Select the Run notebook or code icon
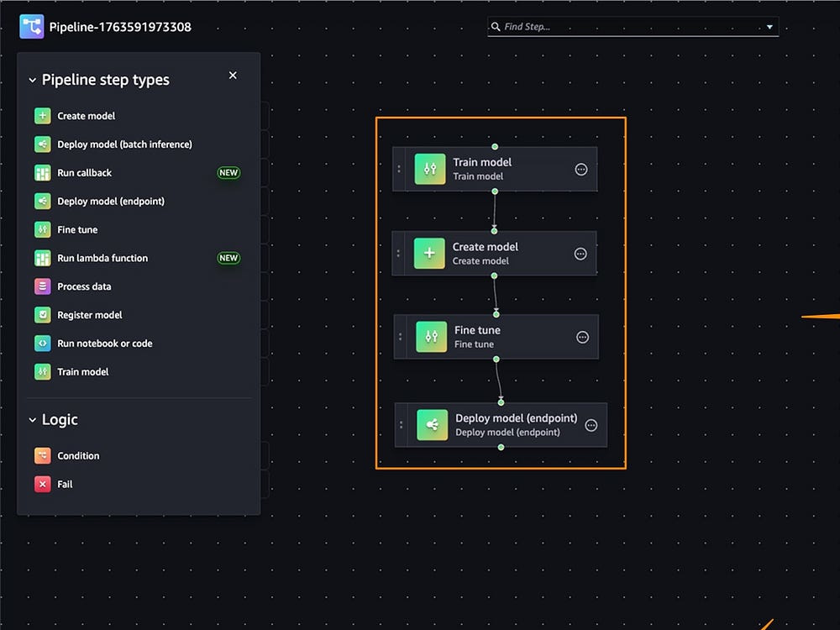The image size is (840, 630). [42, 343]
